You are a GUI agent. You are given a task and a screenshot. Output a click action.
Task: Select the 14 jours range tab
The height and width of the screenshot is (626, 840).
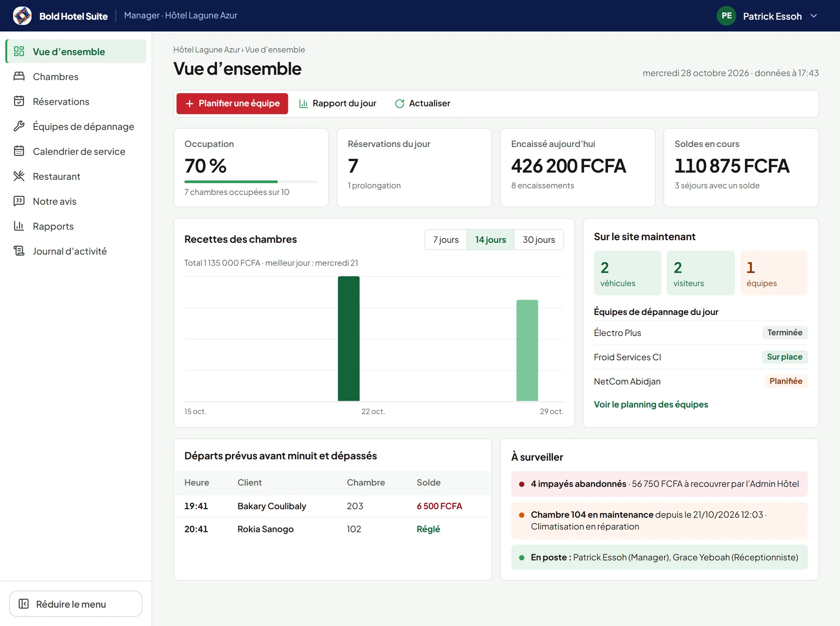tap(490, 239)
